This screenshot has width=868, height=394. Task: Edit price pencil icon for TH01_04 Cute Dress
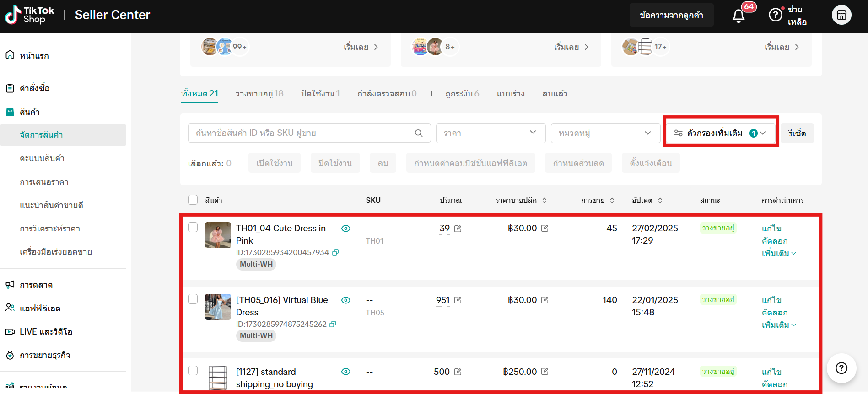point(545,228)
